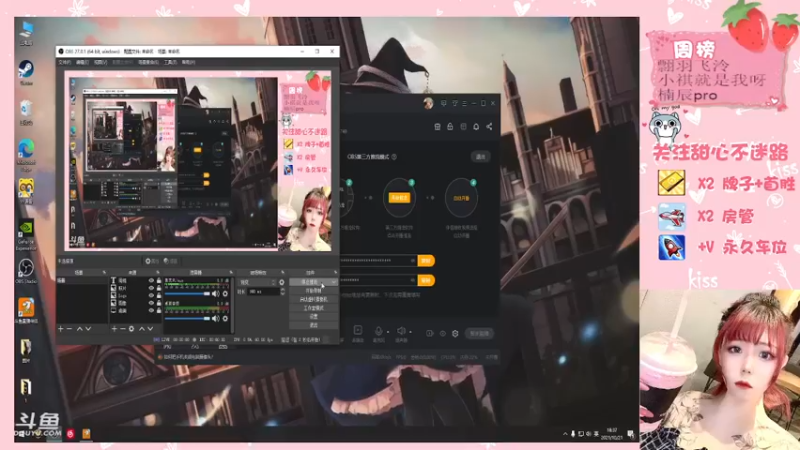Toggle visibility of the Logo source
800x450 pixels.
[151, 295]
